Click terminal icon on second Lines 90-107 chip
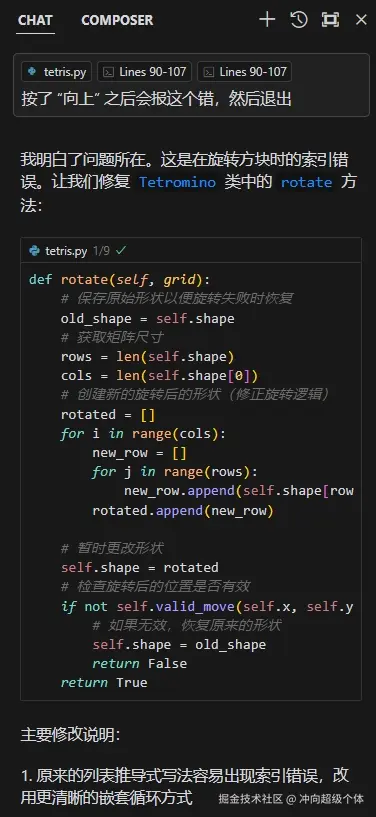Viewport: 376px width, 817px height. [208, 72]
